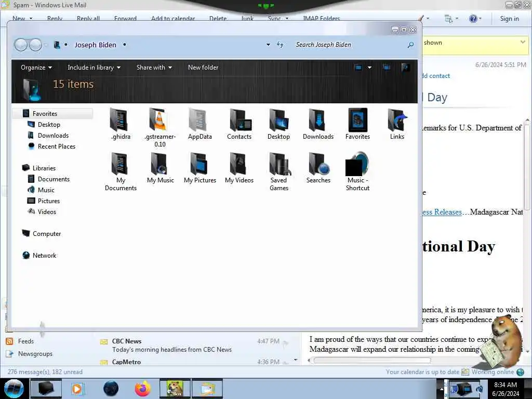Click the media player taskbar icon
The width and height of the screenshot is (532, 399).
click(x=77, y=389)
